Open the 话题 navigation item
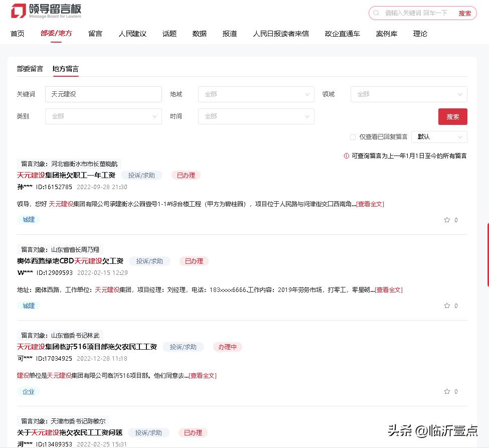Viewport: 489px width, 448px height. (x=170, y=34)
